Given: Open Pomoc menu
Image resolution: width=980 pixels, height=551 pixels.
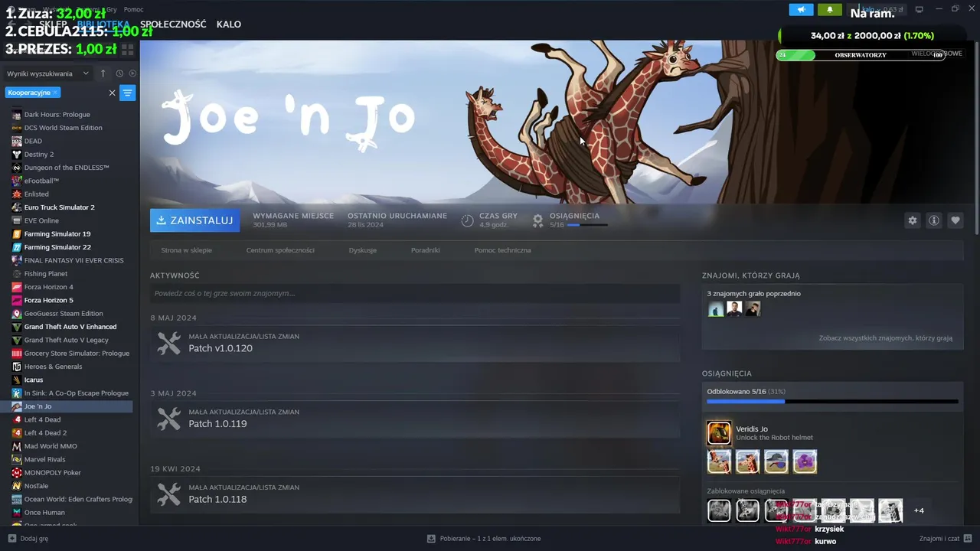Looking at the screenshot, I should tap(133, 9).
